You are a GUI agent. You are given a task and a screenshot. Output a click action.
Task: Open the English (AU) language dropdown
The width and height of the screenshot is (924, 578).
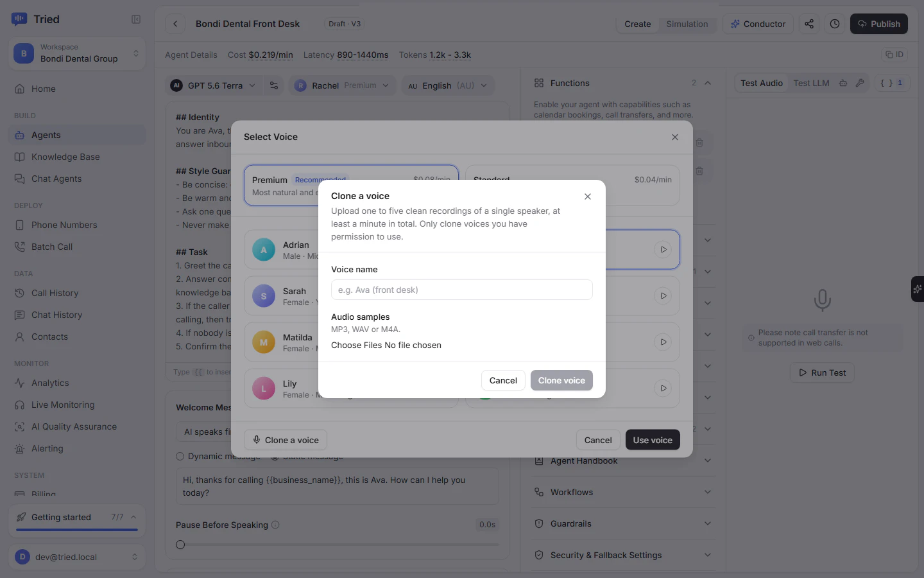[447, 85]
